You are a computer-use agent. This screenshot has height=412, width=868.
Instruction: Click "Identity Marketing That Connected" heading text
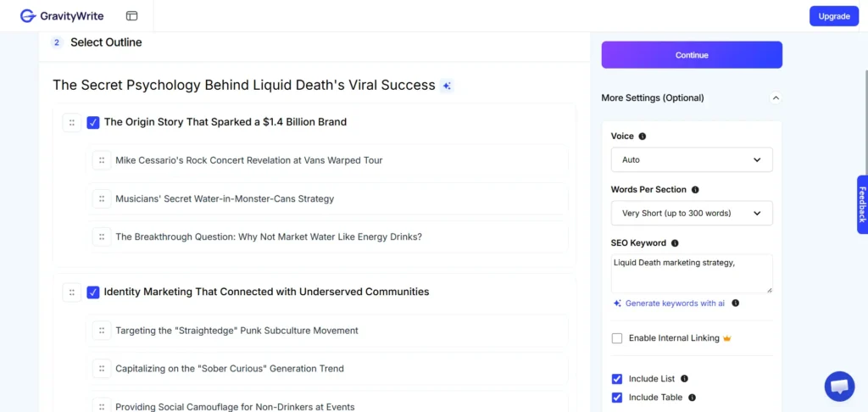[267, 292]
